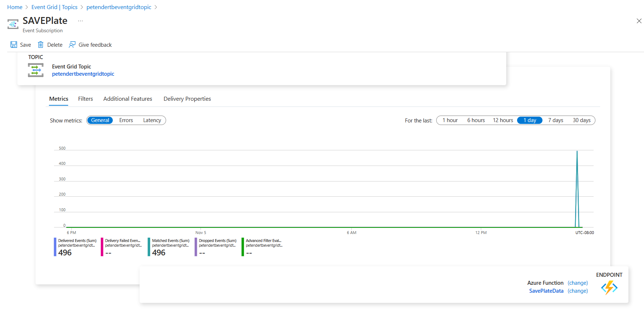Set time range to 1 hour
Viewport: 644px width, 313px height.
pos(450,120)
